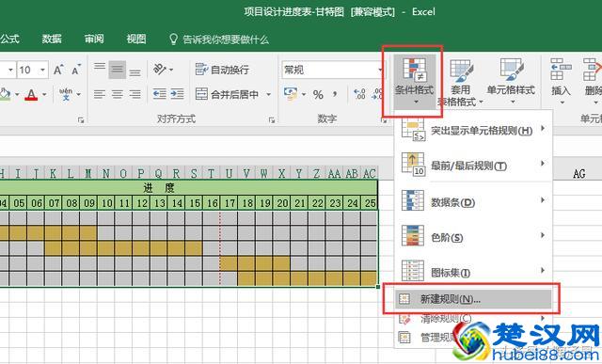
Task: Apply comma style number format
Action: (x=335, y=94)
